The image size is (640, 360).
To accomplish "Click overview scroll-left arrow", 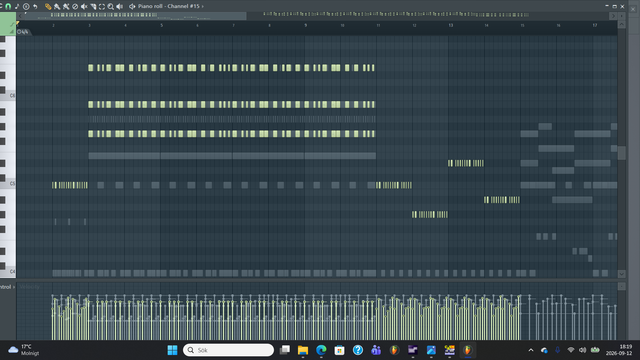I will point(20,16).
